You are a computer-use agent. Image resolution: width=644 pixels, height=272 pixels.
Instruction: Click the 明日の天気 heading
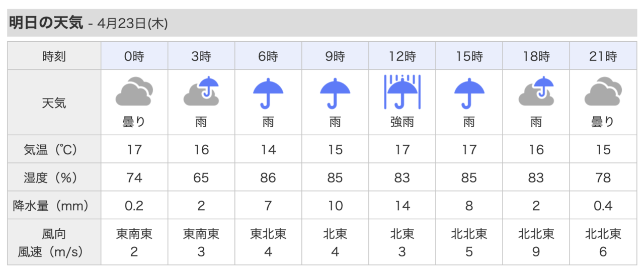(x=46, y=23)
